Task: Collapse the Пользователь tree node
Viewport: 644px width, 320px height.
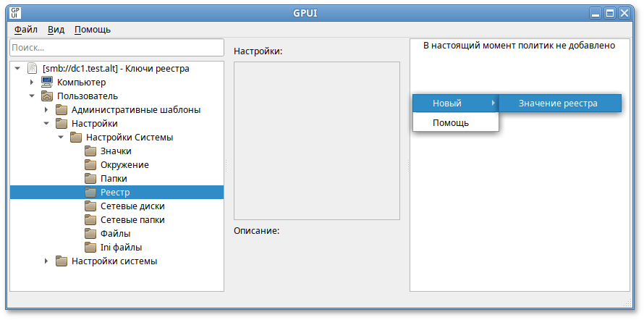Action: [32, 96]
